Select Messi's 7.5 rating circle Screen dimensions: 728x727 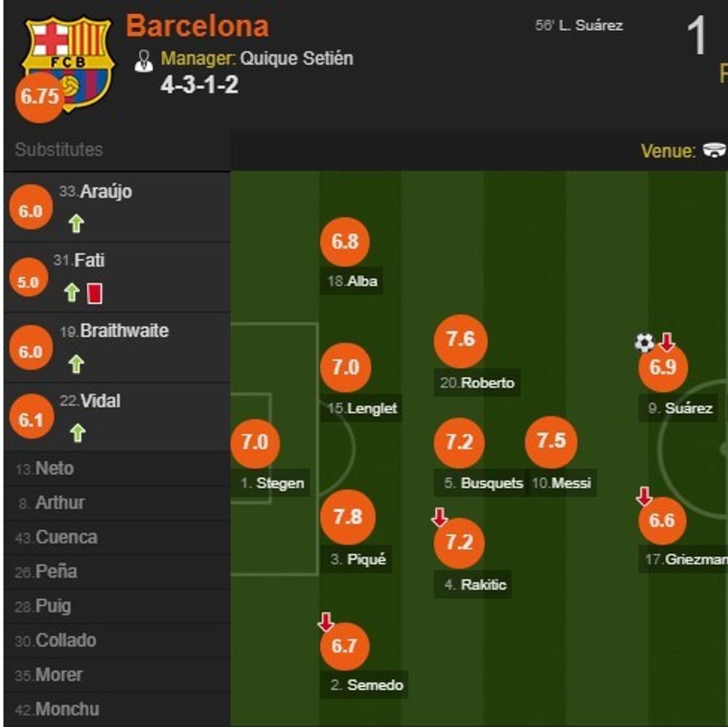point(550,442)
